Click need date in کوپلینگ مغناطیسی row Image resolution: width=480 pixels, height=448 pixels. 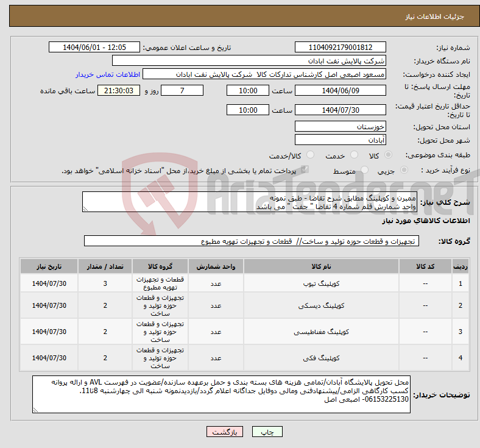(49, 332)
